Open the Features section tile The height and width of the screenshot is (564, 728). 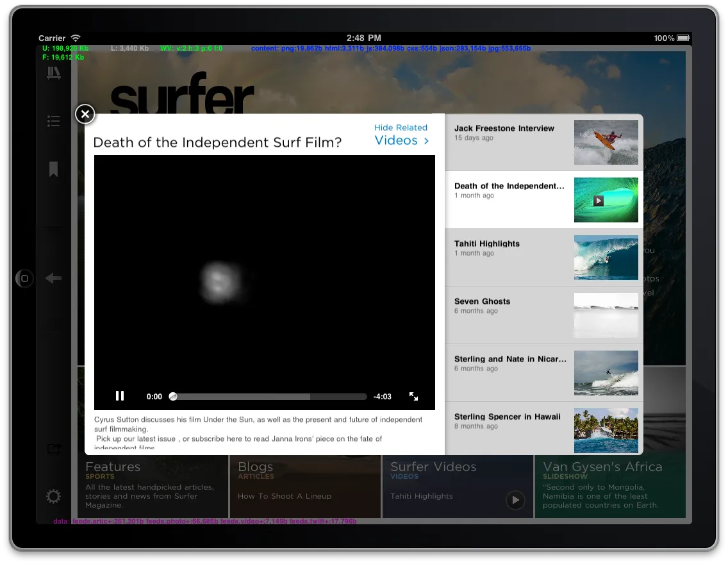coord(153,486)
